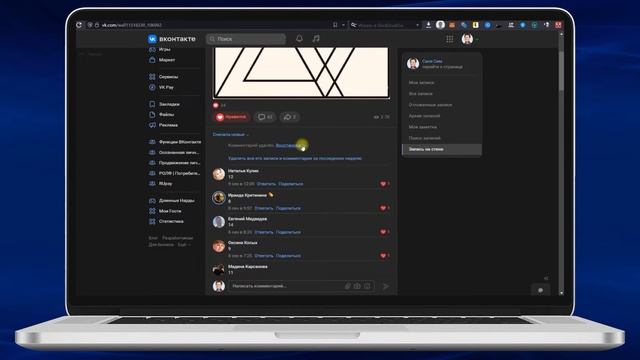Click the attach paperclip icon in comment box
640x360 pixels.
347,286
